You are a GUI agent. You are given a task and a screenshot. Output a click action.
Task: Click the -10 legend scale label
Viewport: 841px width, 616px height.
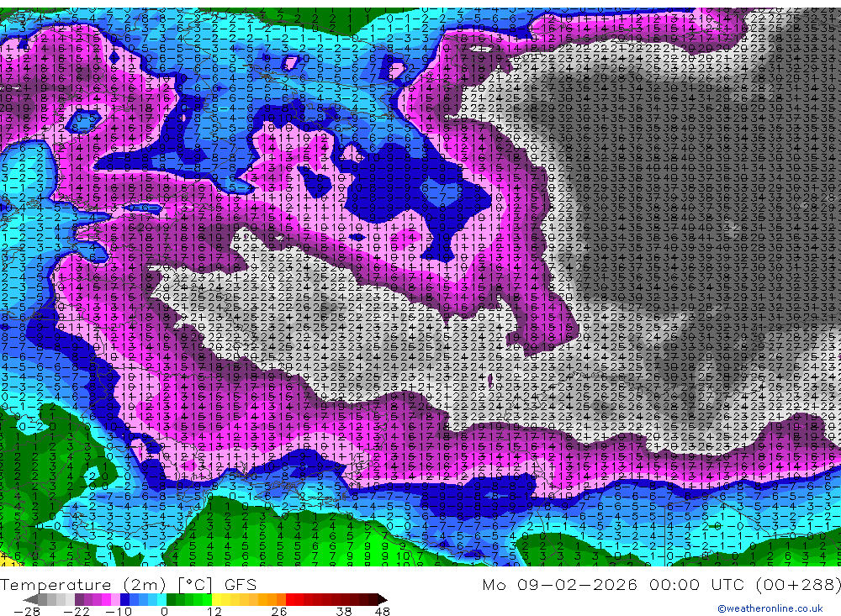click(119, 611)
